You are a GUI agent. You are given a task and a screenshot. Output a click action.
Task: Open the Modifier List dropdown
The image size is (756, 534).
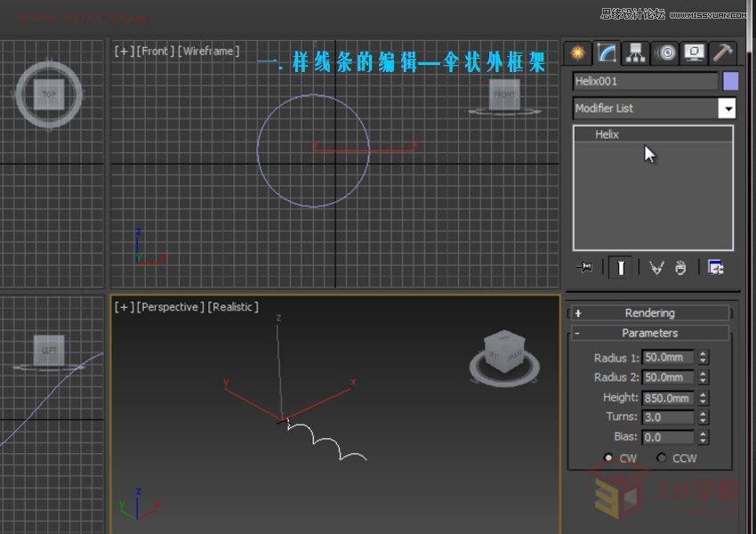click(728, 108)
